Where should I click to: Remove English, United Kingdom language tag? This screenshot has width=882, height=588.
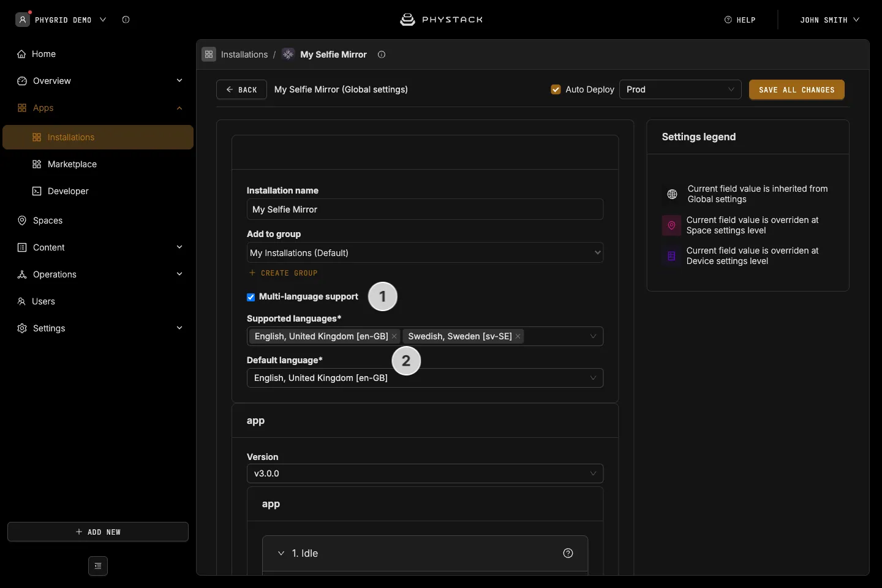tap(394, 336)
